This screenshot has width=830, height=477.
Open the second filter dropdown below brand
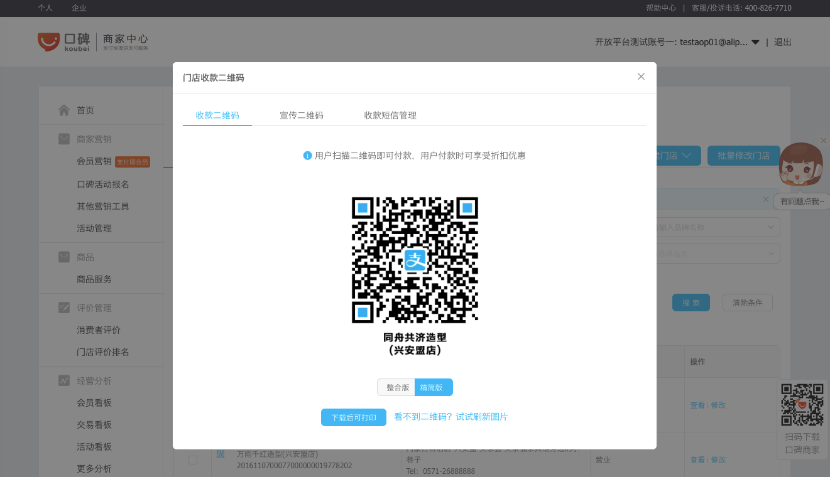point(718,254)
